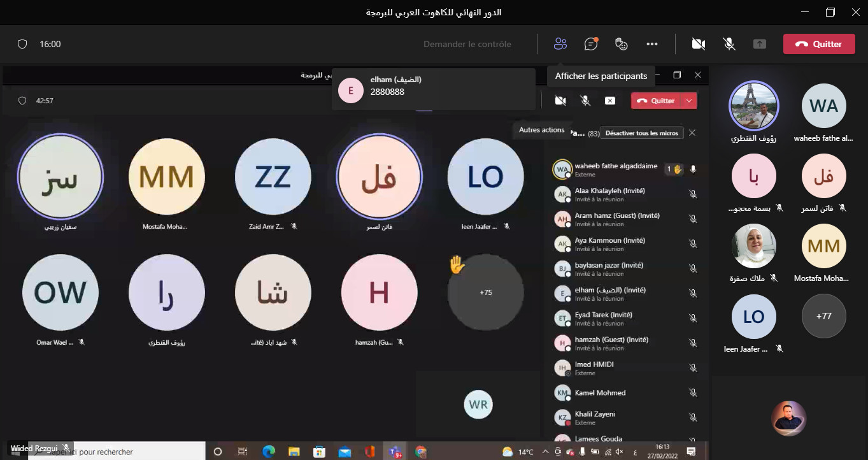Screen dimensions: 868x460
Task: Click the muted mic icon on Alaa Khalayleh's row
Action: 693,194
